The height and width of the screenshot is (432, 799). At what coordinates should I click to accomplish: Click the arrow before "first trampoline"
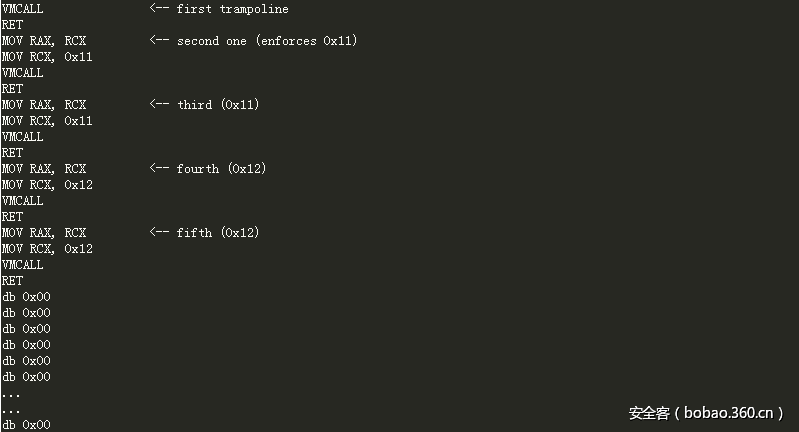[159, 9]
